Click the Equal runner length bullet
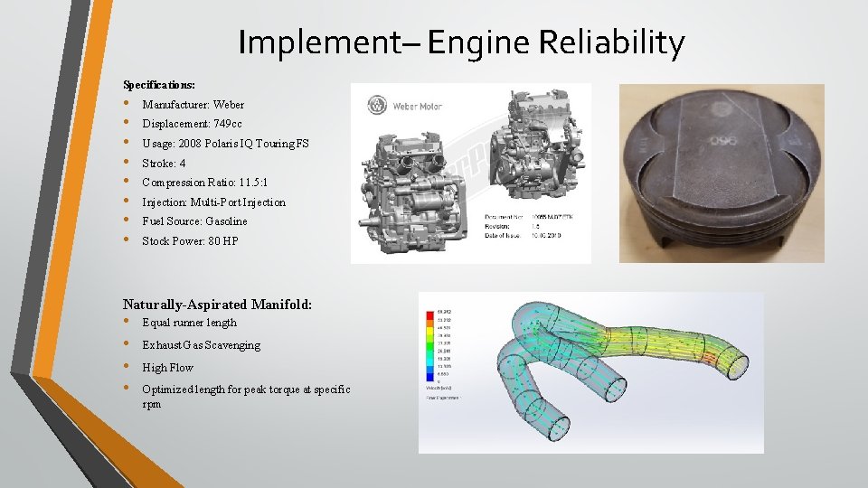Screen dimensions: 868x488 (189, 323)
